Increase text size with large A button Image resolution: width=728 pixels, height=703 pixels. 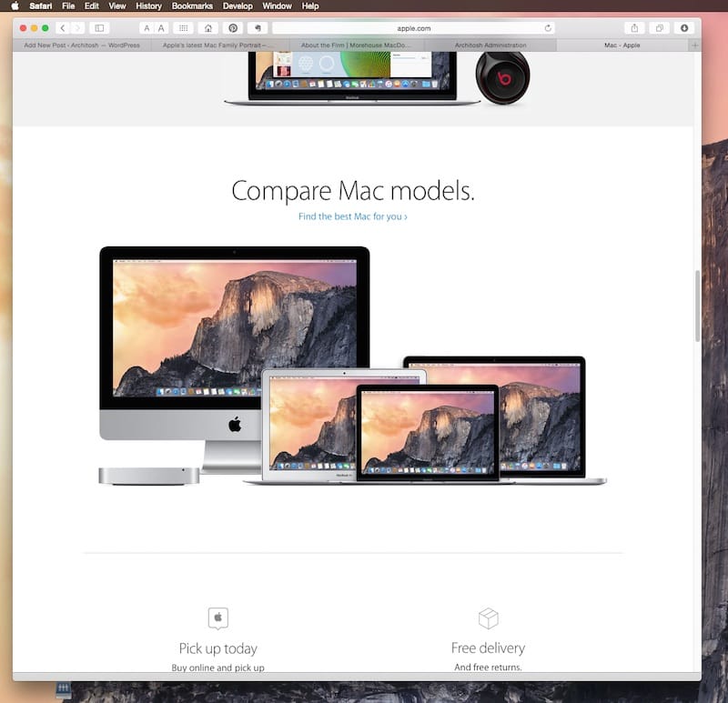coord(161,28)
